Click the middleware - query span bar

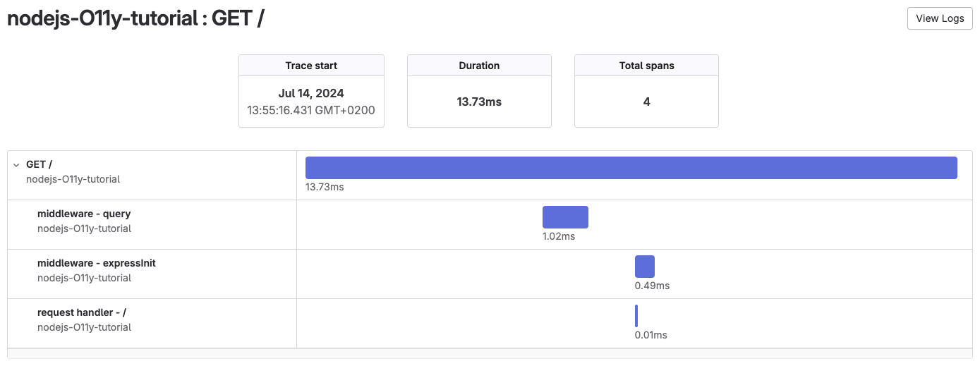point(564,217)
